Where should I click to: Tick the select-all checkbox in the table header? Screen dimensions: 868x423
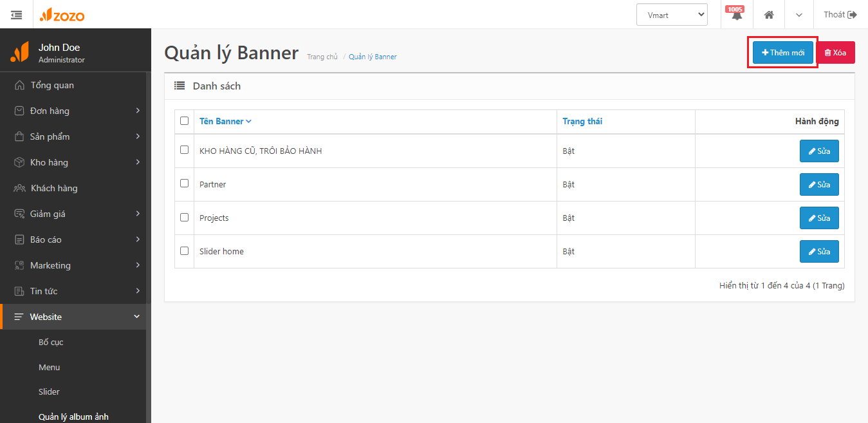coord(185,120)
